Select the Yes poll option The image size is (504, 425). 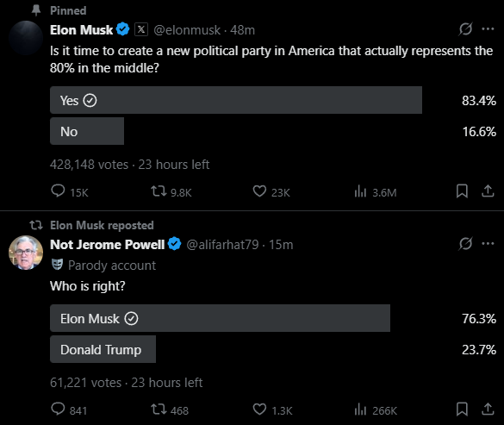point(236,100)
